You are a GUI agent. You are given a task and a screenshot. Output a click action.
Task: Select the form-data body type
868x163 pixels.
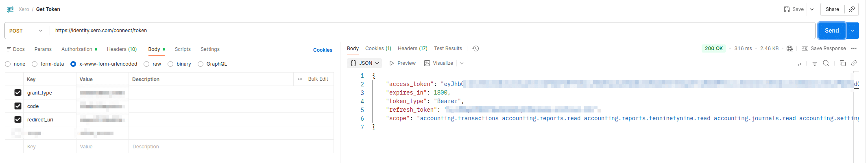pos(35,64)
